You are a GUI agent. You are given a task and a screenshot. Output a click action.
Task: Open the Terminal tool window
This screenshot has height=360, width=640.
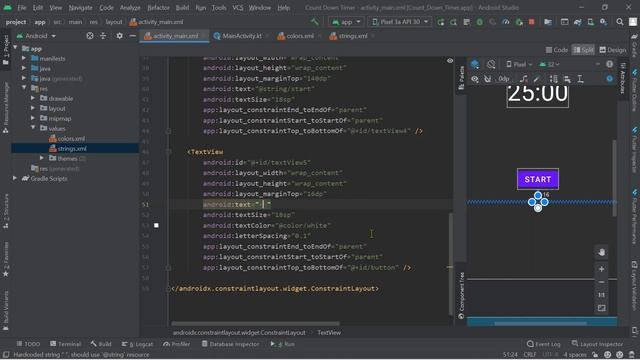[65, 344]
